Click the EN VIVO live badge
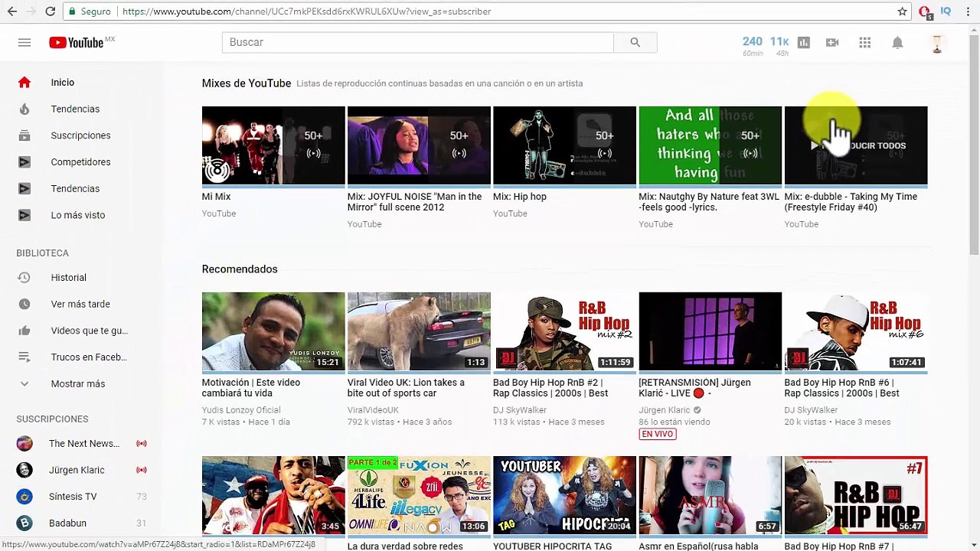Viewport: 980px width, 551px height. tap(657, 434)
